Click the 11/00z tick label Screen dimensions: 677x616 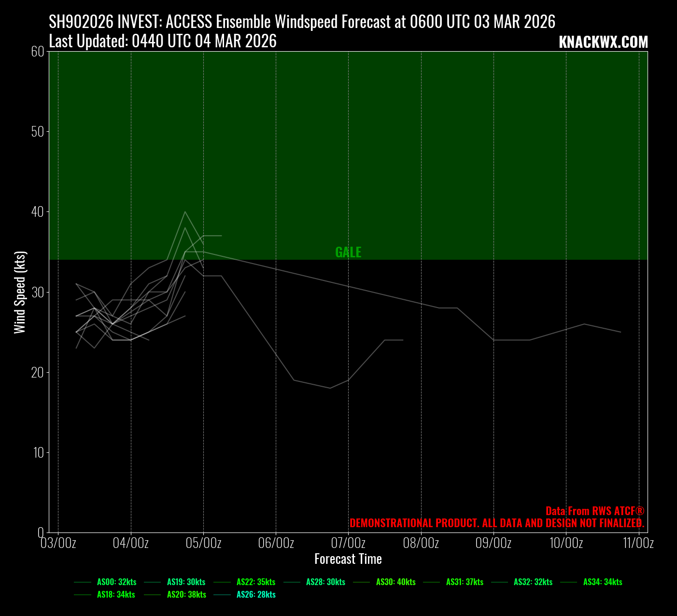coord(638,543)
